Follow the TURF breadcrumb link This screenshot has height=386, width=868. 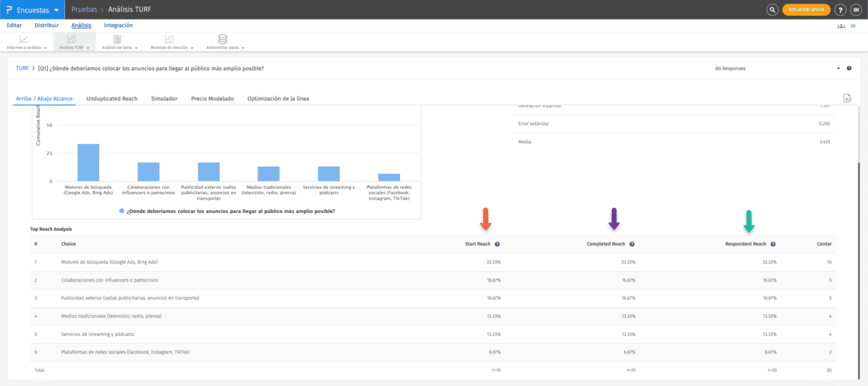[22, 68]
